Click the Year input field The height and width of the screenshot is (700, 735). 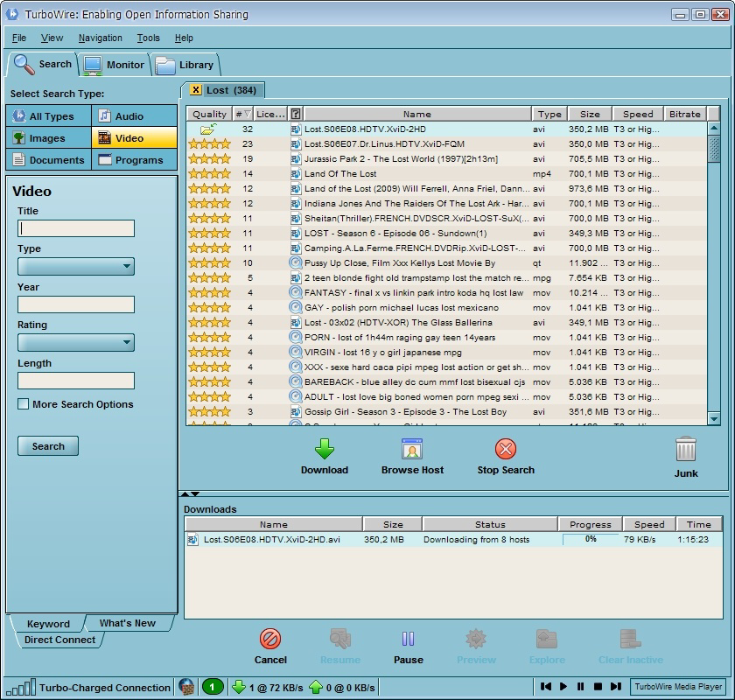76,304
